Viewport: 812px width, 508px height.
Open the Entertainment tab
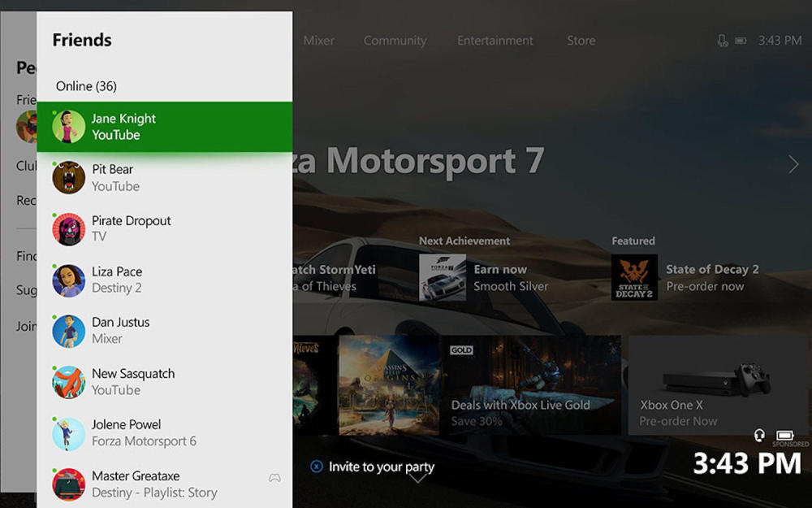click(x=495, y=41)
